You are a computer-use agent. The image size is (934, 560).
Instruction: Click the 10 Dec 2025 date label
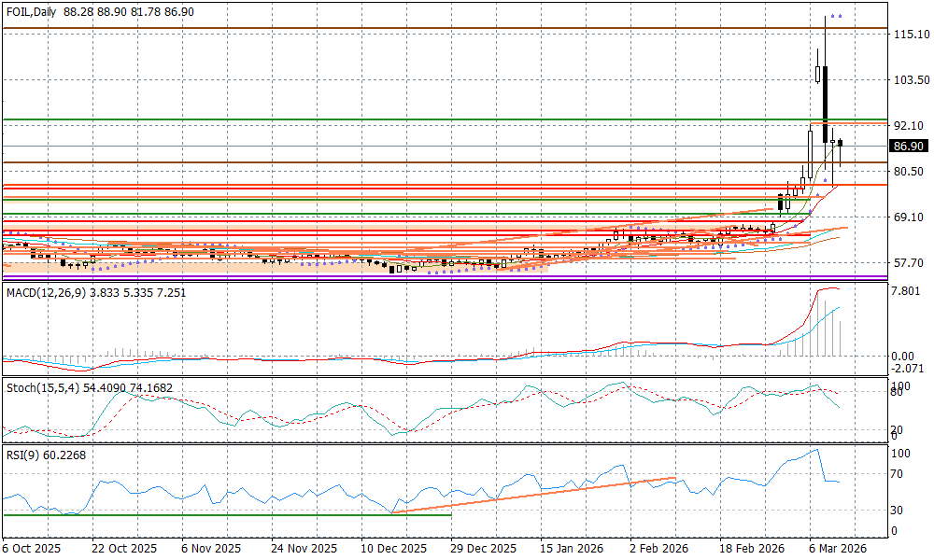392,549
